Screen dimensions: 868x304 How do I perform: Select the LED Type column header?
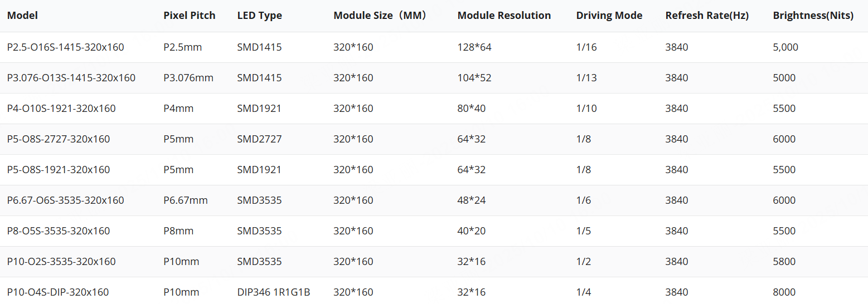pyautogui.click(x=259, y=16)
